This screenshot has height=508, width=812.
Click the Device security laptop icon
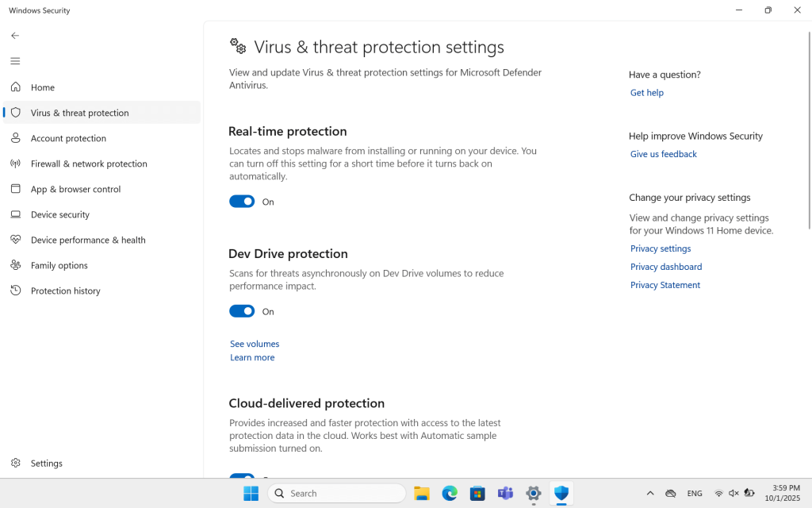(15, 214)
